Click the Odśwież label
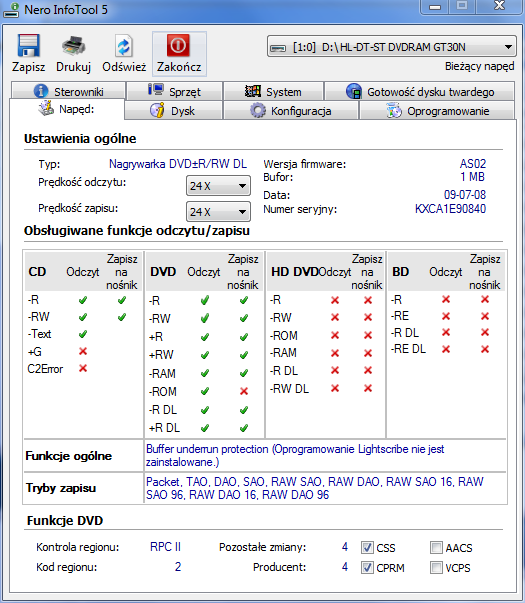Viewport: 525px width, 603px height. pos(124,67)
